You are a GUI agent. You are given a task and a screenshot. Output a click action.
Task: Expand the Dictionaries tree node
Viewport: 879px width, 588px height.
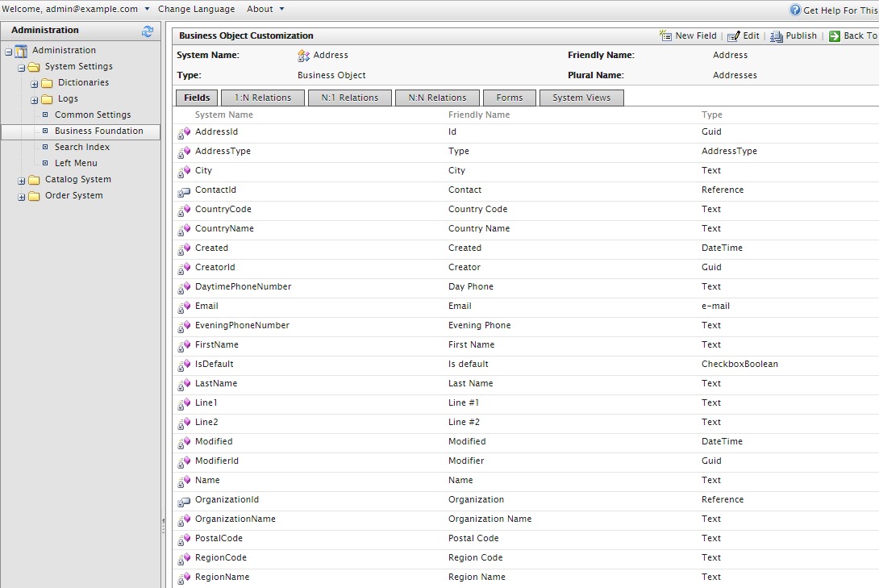(35, 83)
